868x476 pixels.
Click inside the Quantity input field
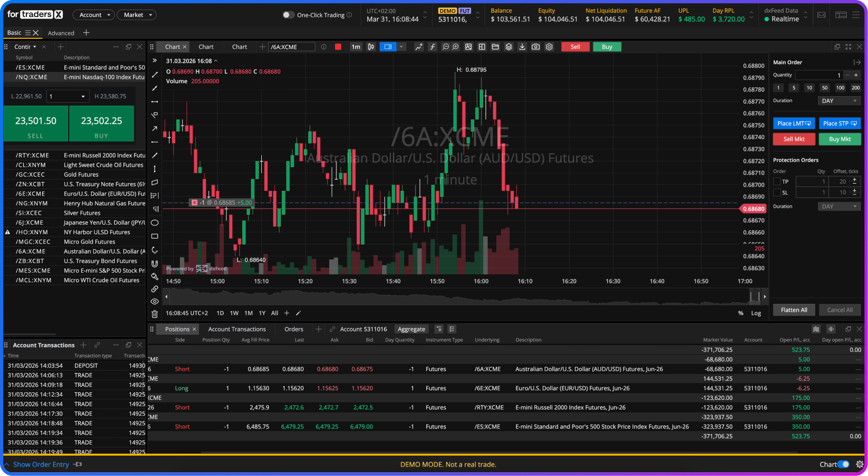pyautogui.click(x=818, y=75)
